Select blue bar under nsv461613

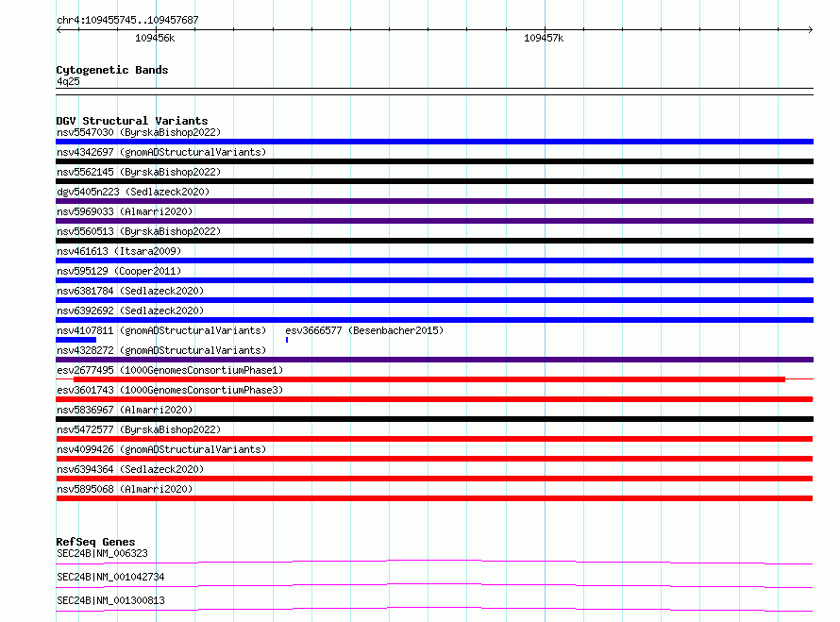[434, 261]
